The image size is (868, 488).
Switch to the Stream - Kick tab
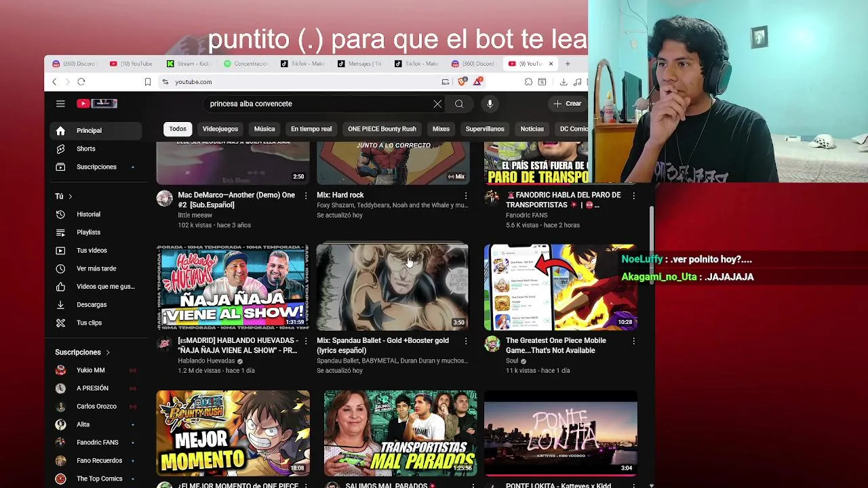click(189, 64)
